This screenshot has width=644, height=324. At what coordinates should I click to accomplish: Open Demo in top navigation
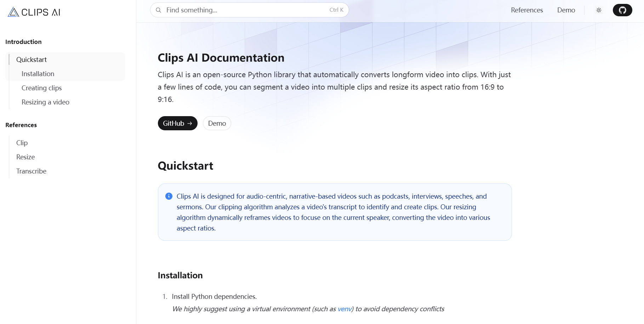coord(566,10)
